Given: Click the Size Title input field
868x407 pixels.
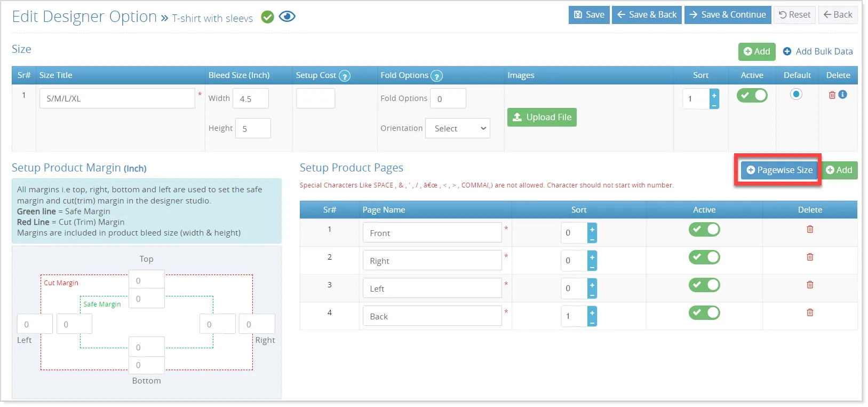Looking at the screenshot, I should pyautogui.click(x=117, y=99).
